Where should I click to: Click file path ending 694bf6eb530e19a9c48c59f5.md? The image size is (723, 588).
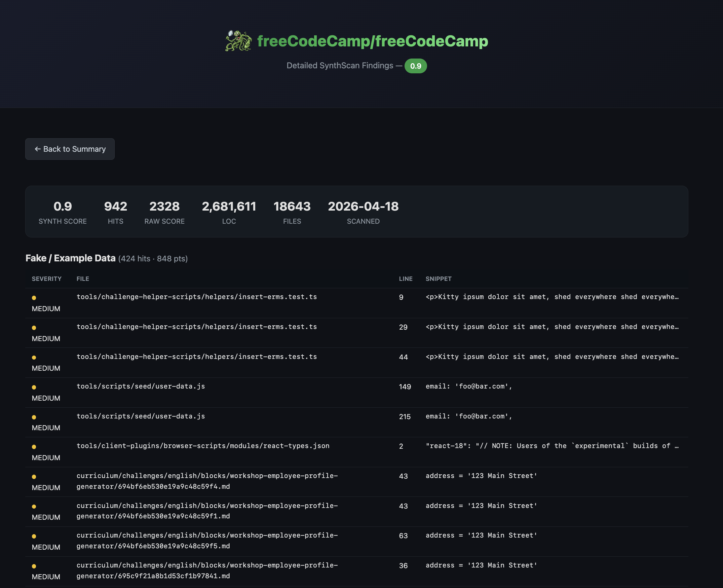click(207, 541)
